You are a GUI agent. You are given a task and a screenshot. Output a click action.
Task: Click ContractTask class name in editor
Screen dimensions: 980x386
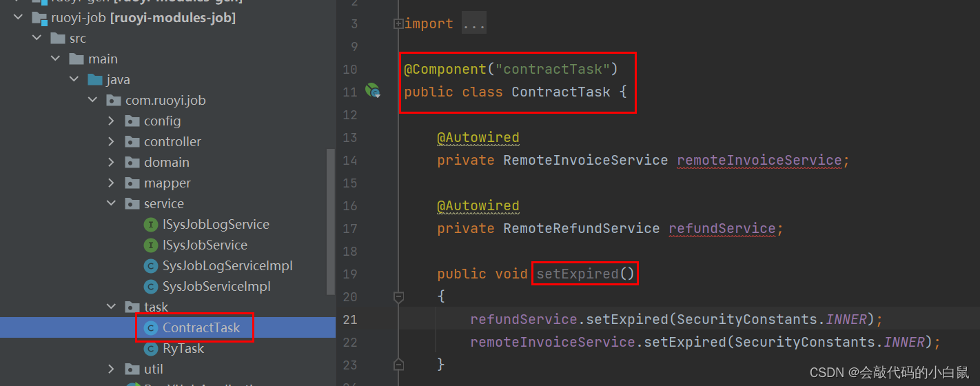pyautogui.click(x=561, y=92)
